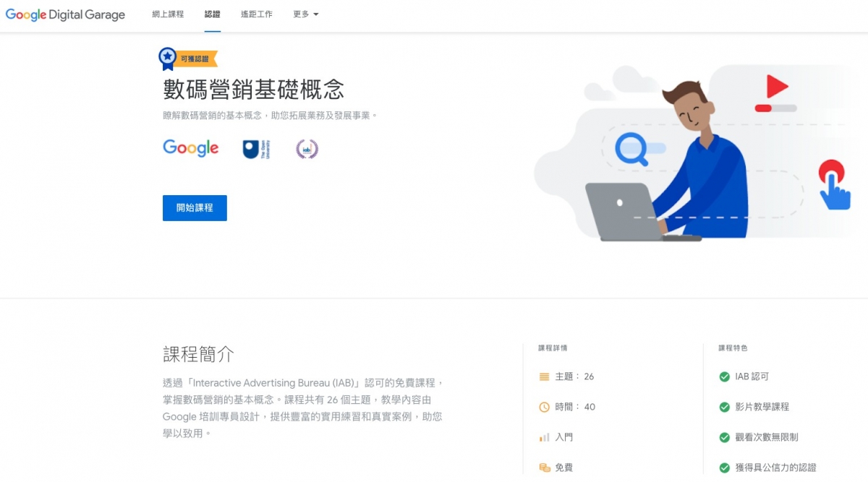Click the red play button illustration
The image size is (868, 482).
click(x=777, y=87)
